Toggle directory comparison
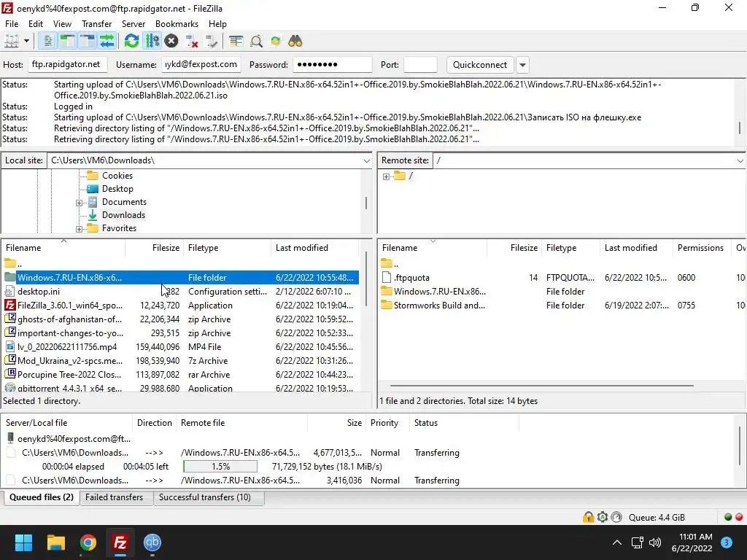 tap(256, 42)
